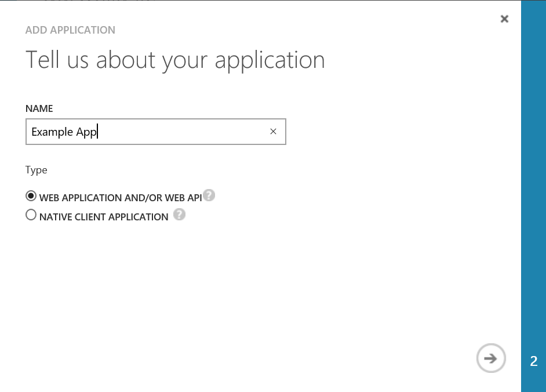Open help for Web Application type
This screenshot has width=546, height=392.
pos(209,195)
